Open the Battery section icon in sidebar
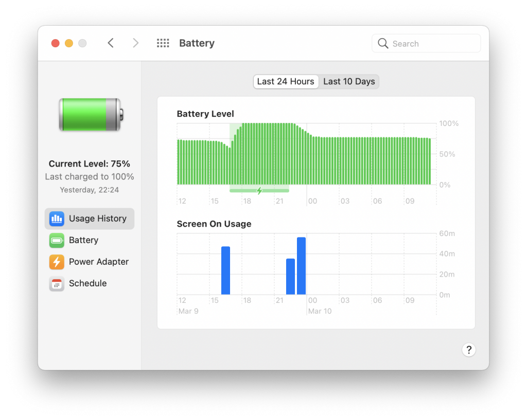This screenshot has width=527, height=420. (57, 240)
